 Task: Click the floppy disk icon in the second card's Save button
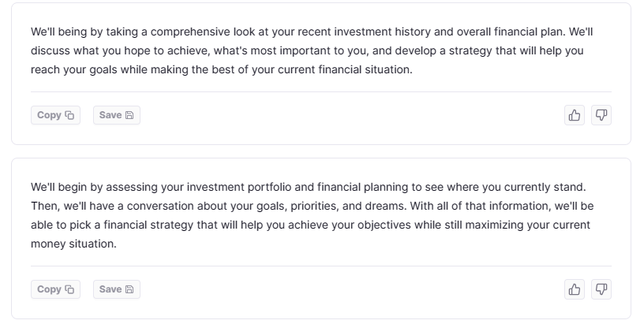129,289
